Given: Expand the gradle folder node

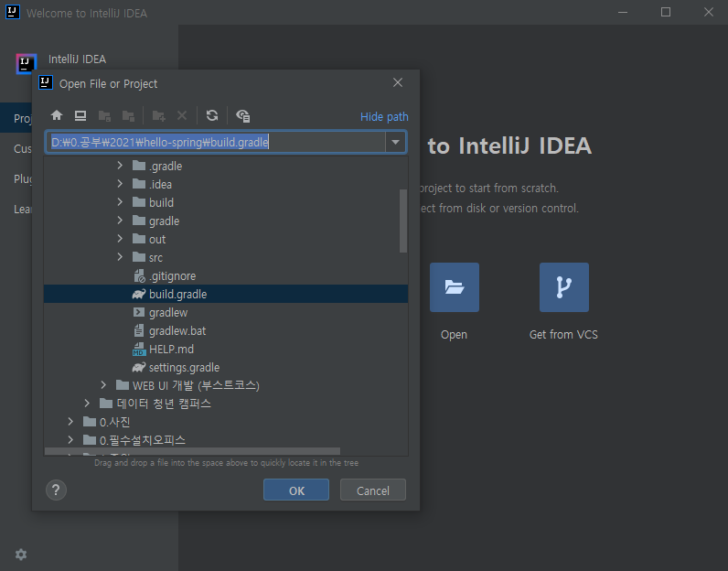Looking at the screenshot, I should point(120,221).
